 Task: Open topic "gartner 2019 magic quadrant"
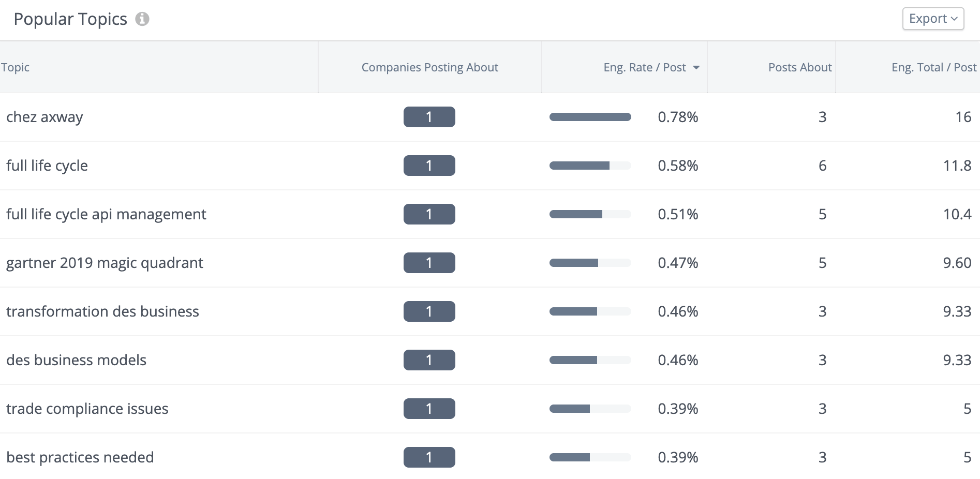pos(105,262)
